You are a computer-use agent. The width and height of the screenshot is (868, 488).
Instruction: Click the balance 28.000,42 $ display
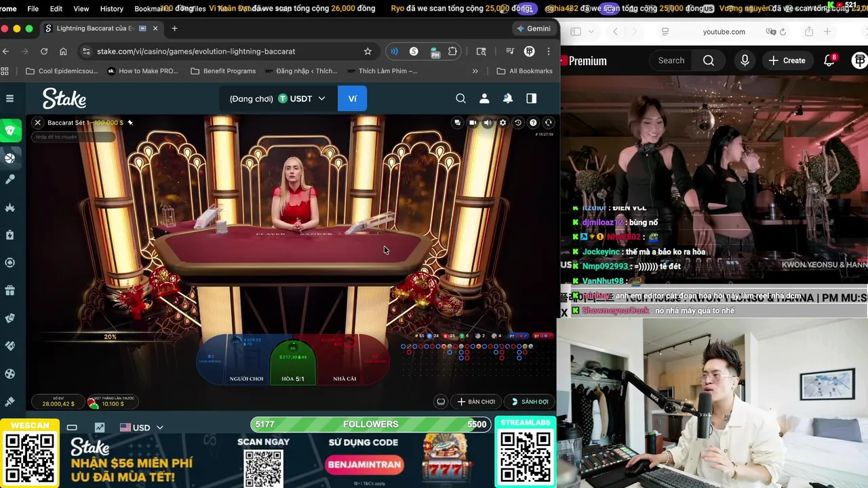pos(58,401)
